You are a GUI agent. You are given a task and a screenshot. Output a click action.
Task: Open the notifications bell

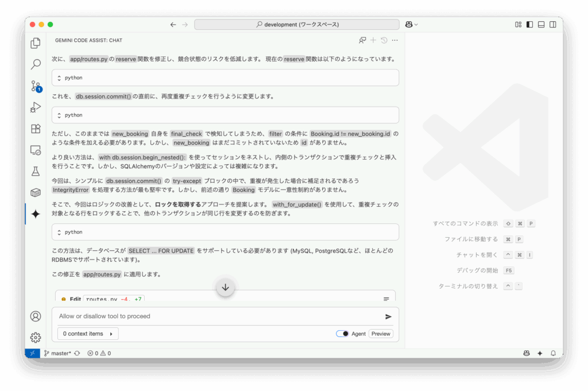click(x=553, y=353)
